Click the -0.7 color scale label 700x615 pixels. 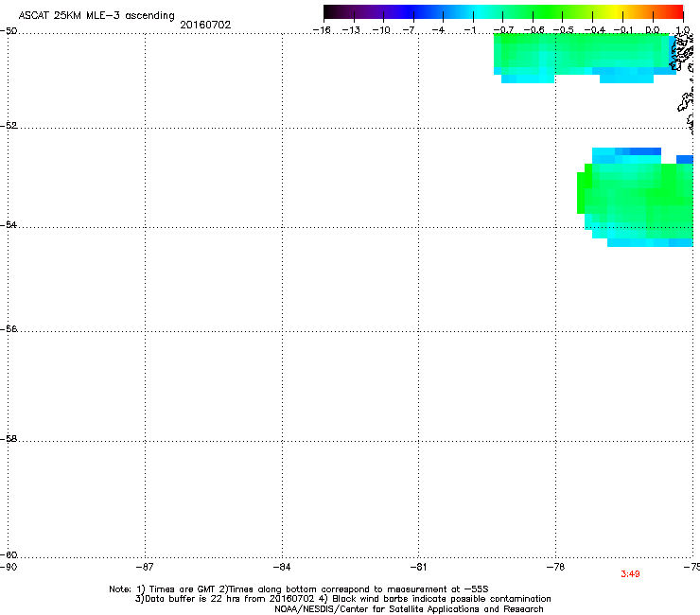pyautogui.click(x=503, y=30)
